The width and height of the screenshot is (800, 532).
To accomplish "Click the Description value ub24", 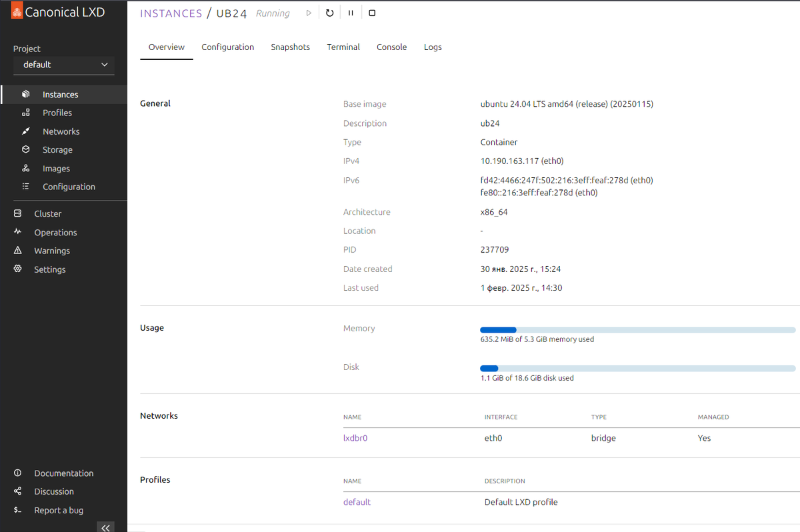I will [x=490, y=123].
